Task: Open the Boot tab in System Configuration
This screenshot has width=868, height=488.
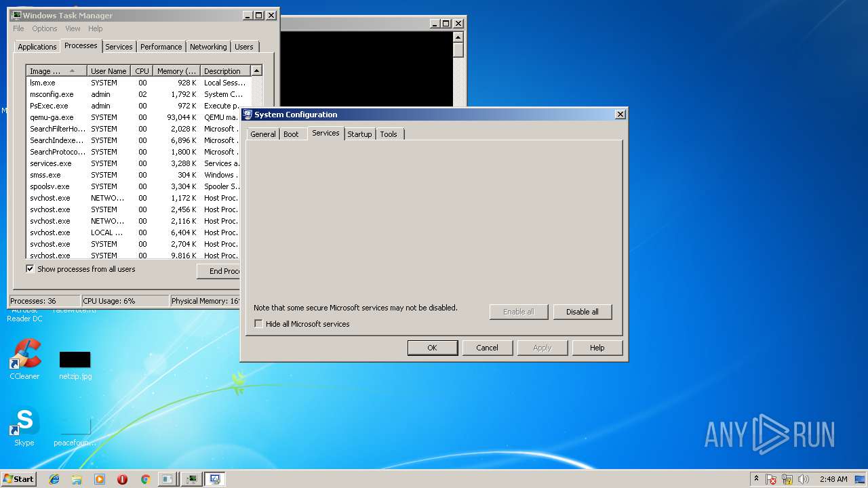Action: pos(291,134)
